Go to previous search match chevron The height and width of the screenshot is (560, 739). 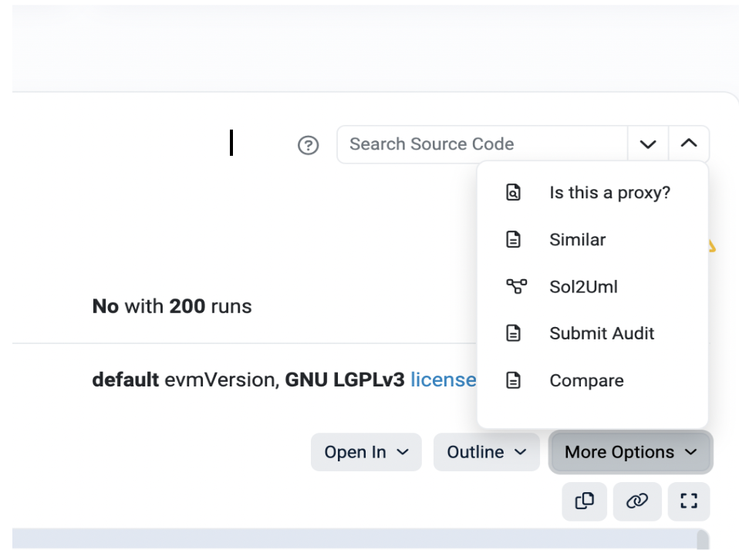point(689,144)
